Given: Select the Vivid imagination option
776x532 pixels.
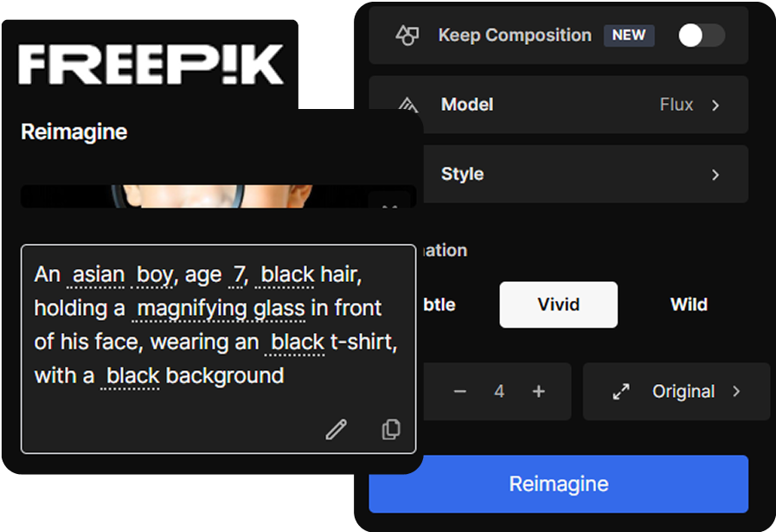Looking at the screenshot, I should click(x=558, y=304).
